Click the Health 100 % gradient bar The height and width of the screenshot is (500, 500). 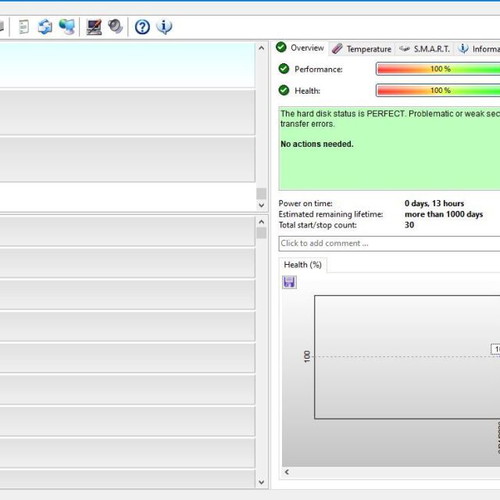[x=438, y=90]
